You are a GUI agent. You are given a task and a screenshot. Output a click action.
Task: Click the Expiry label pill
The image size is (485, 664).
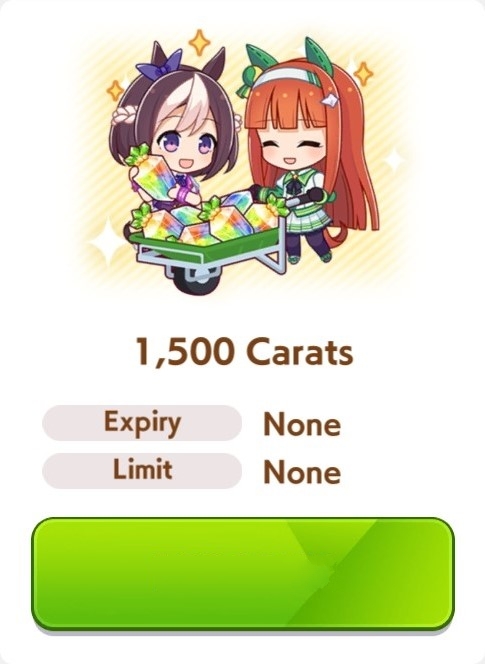pos(142,423)
